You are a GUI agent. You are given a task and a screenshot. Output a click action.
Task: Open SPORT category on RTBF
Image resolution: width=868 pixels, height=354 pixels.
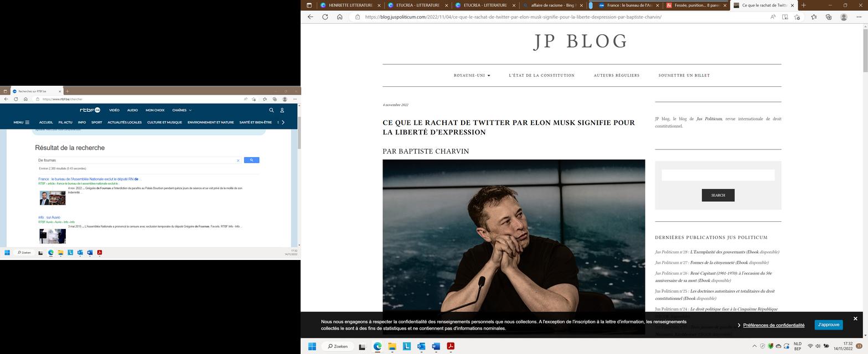(x=96, y=122)
